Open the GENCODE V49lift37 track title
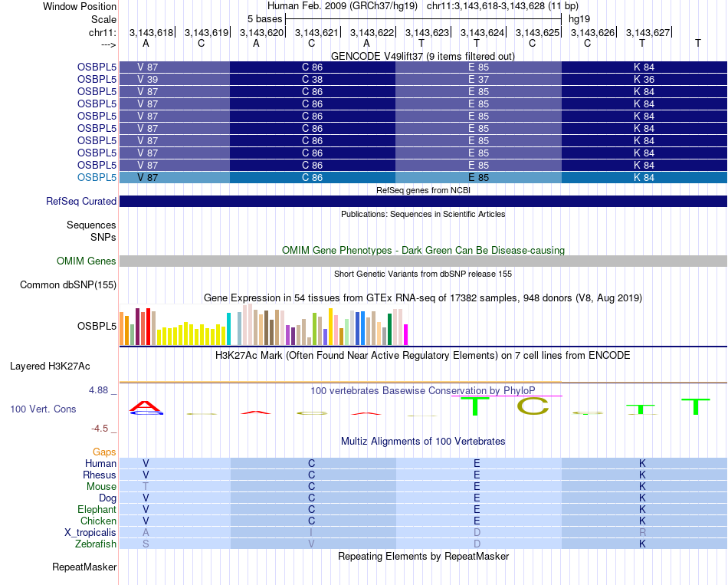Image resolution: width=728 pixels, height=585 pixels. pos(422,56)
